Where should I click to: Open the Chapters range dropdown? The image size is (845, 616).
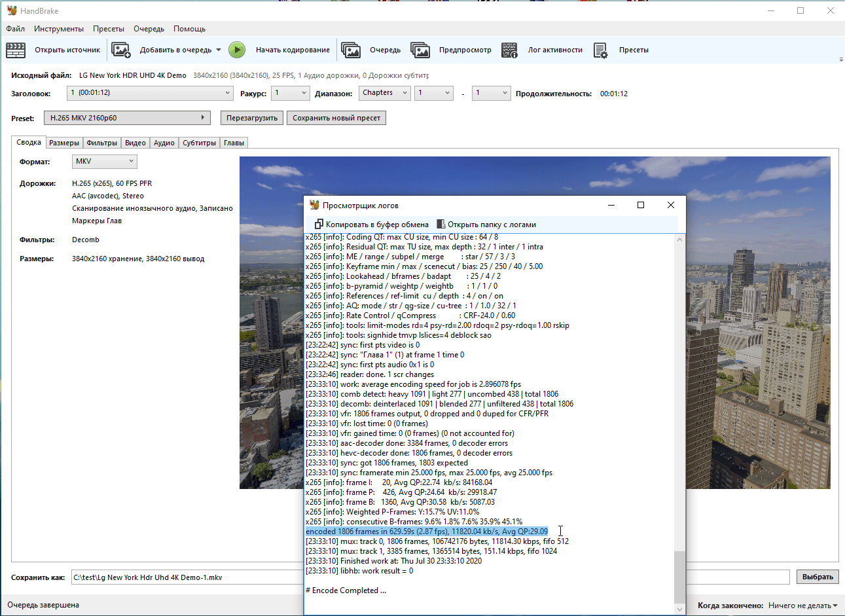385,93
